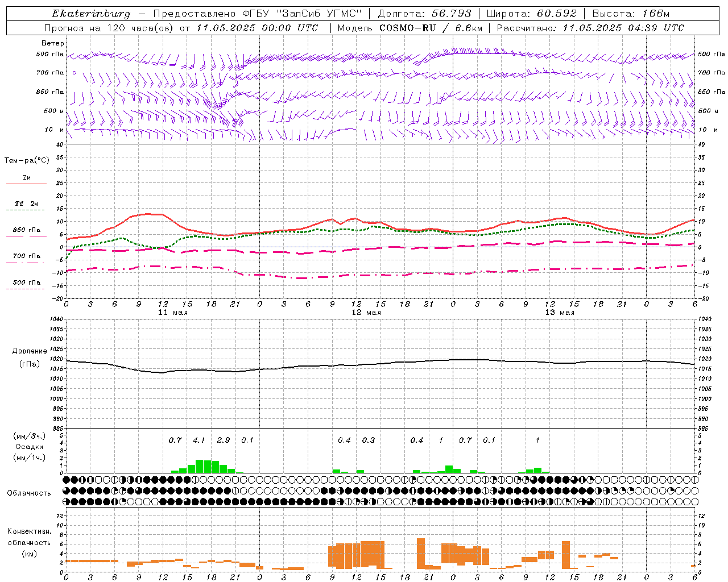728x582 pixels.
Task: Select the 11 мая date label
Action: 173,313
